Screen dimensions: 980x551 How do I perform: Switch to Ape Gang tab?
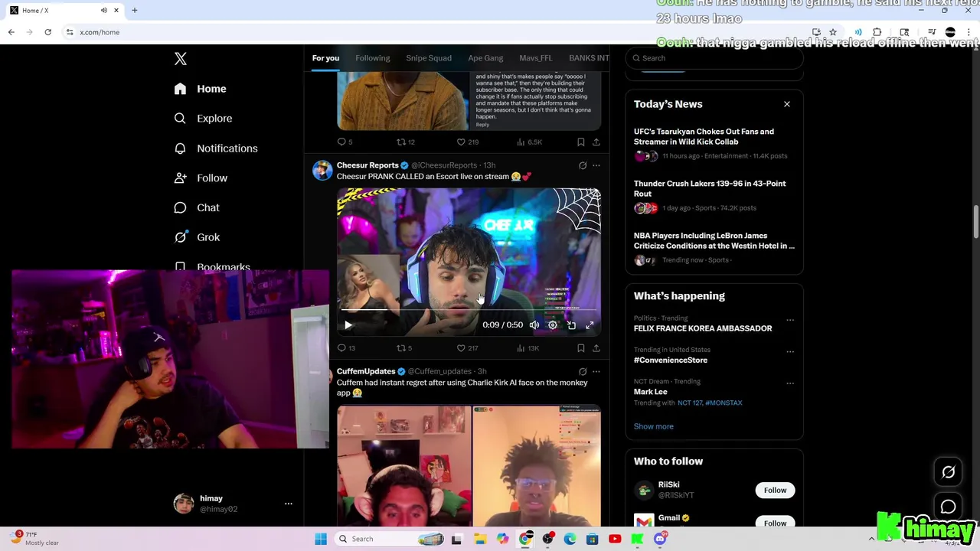(x=485, y=58)
